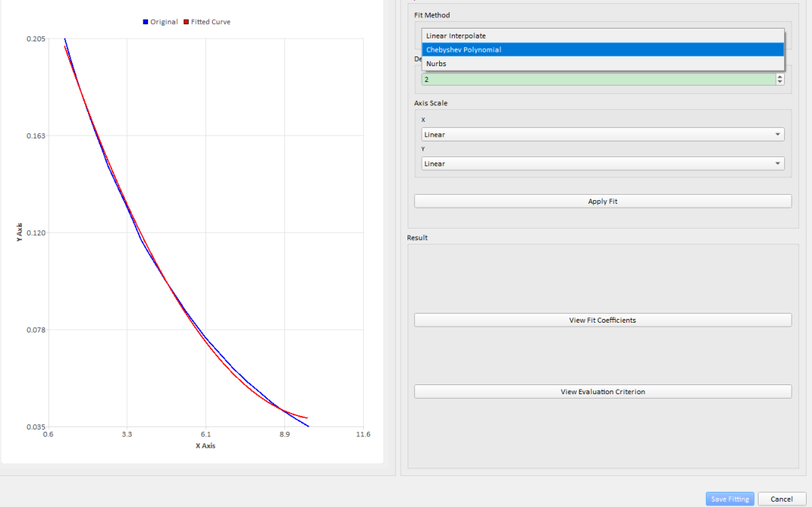Select Linear Interpolate fit method

click(603, 36)
